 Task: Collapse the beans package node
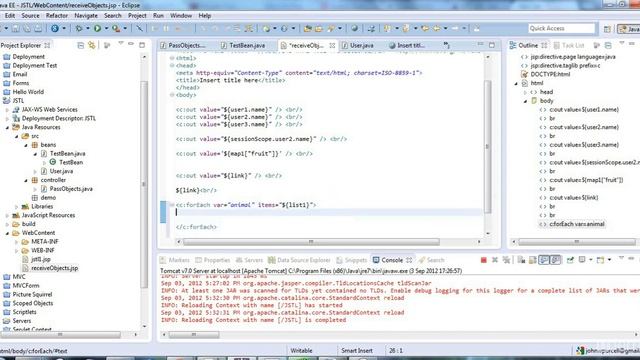(26, 145)
